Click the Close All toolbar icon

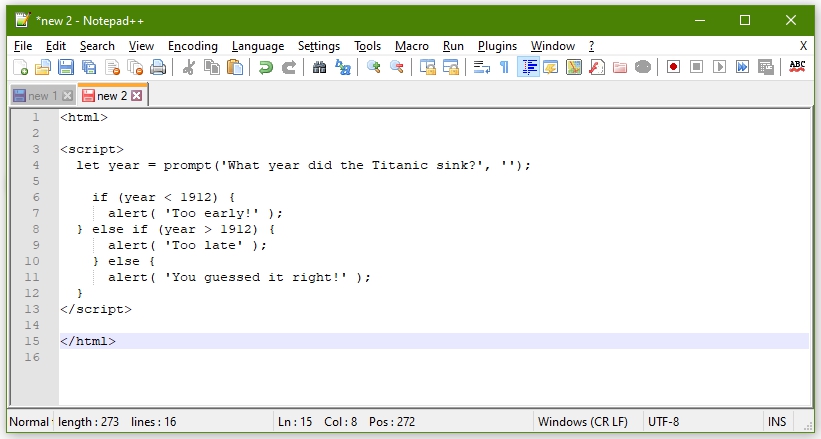tap(135, 67)
